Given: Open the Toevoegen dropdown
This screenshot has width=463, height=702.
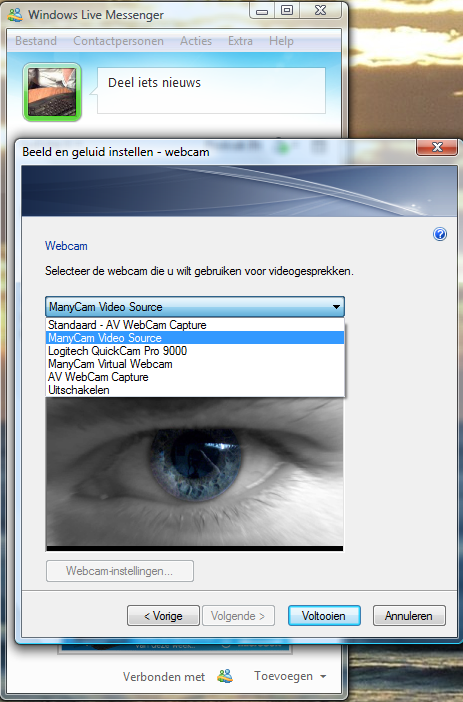Looking at the screenshot, I should (x=290, y=676).
